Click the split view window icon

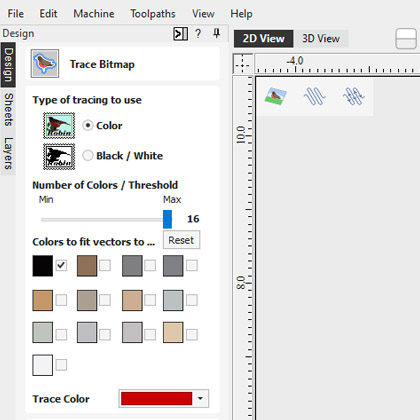tap(406, 39)
